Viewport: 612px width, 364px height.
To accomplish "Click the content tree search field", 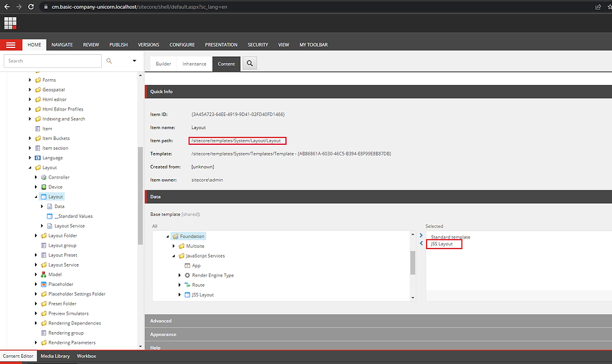I will pos(52,61).
